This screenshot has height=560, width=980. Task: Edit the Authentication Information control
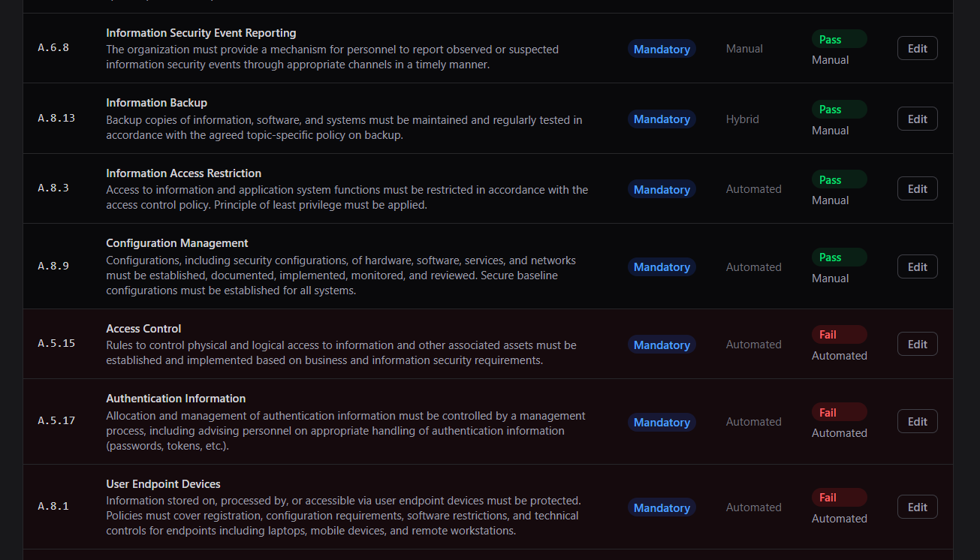(x=917, y=421)
